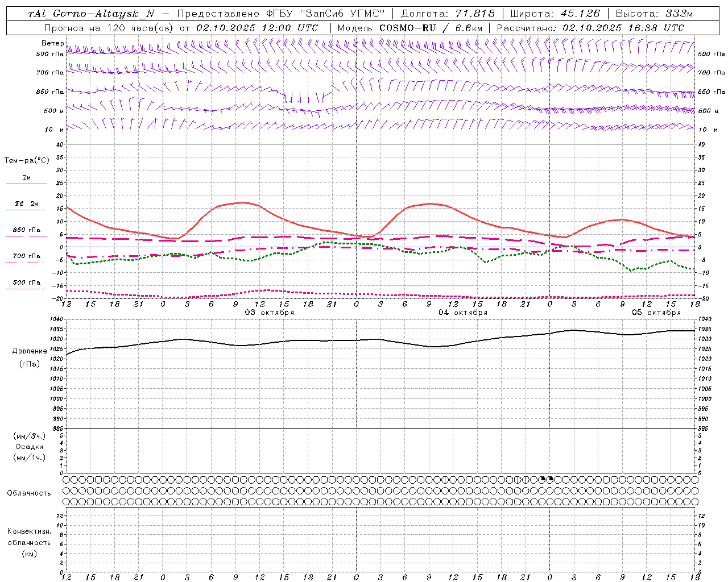Click the text Предоставлено ФГБУ "ЗапСиб УГМС"
Viewport: 728px width, 582px height.
(282, 14)
